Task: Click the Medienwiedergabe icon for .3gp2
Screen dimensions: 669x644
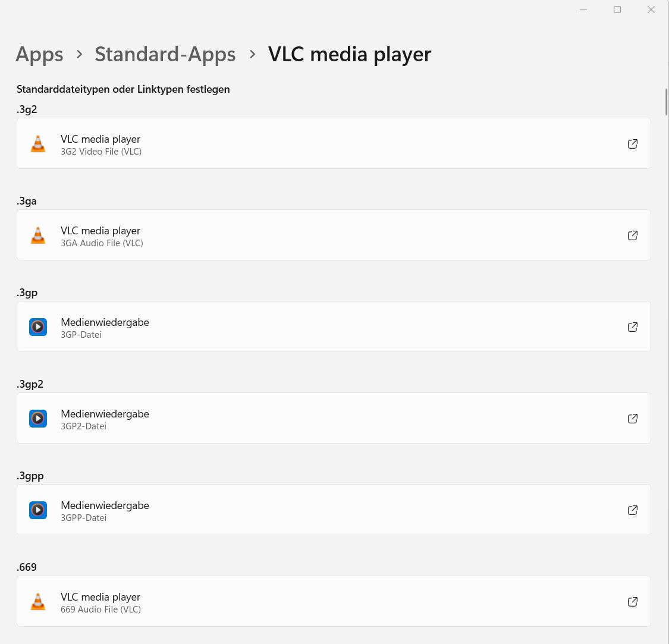Action: (38, 419)
